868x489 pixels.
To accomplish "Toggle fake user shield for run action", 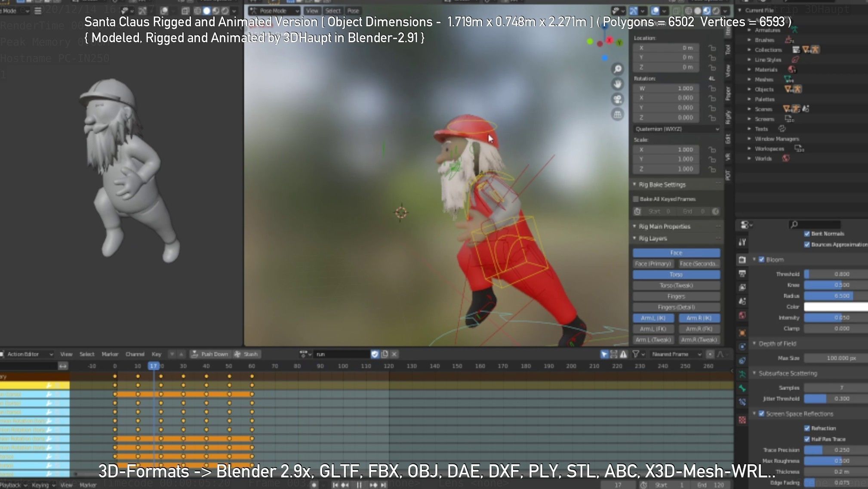I will (x=375, y=354).
